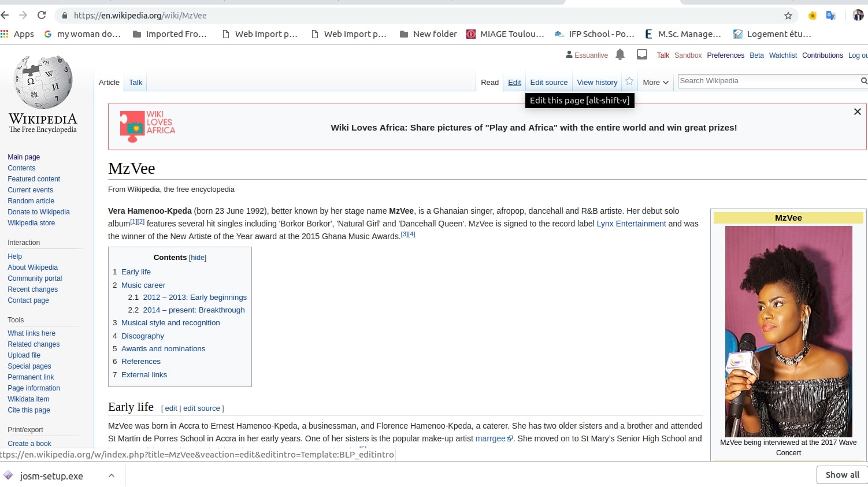Go forward using the browser forward arrow

pos(23,15)
